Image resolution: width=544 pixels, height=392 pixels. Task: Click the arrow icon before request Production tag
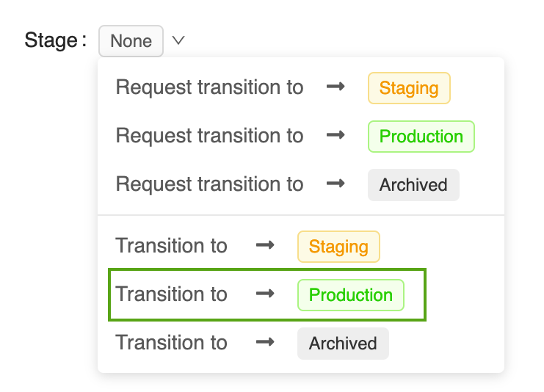[x=336, y=136]
